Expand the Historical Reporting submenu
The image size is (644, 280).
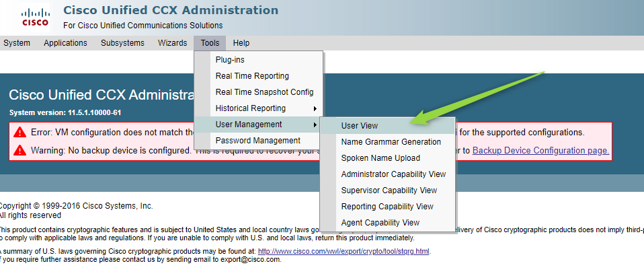point(259,108)
